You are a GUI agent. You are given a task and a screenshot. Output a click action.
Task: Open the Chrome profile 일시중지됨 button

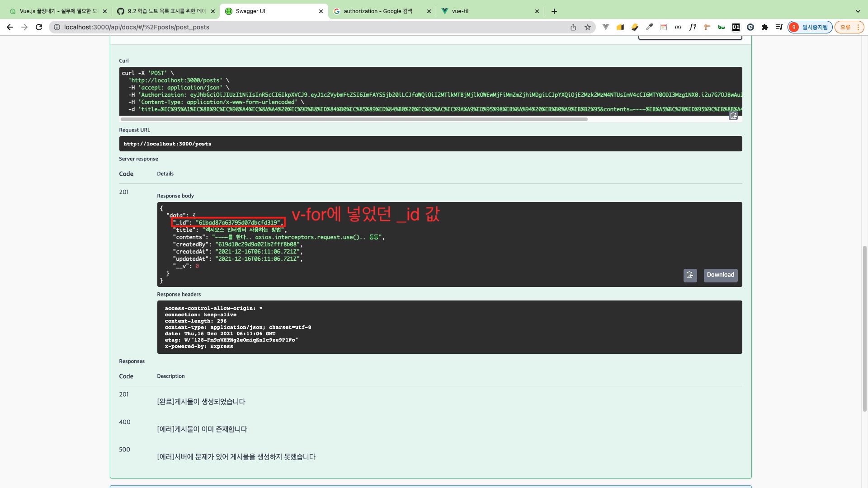810,27
